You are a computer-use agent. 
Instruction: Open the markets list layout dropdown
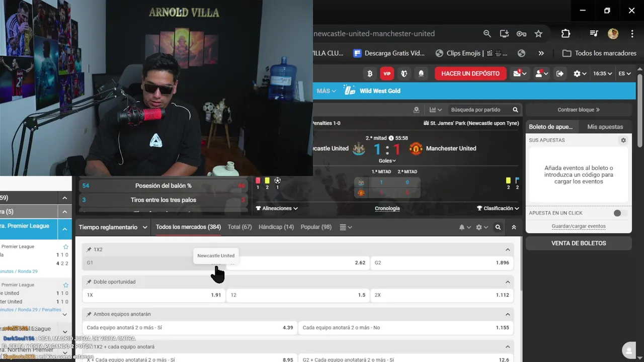click(x=345, y=227)
